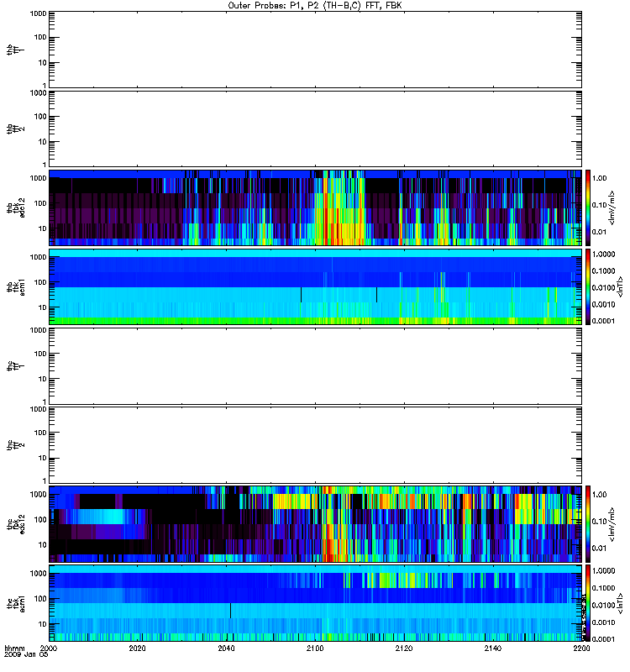Click the '2040' time axis label

226,648
